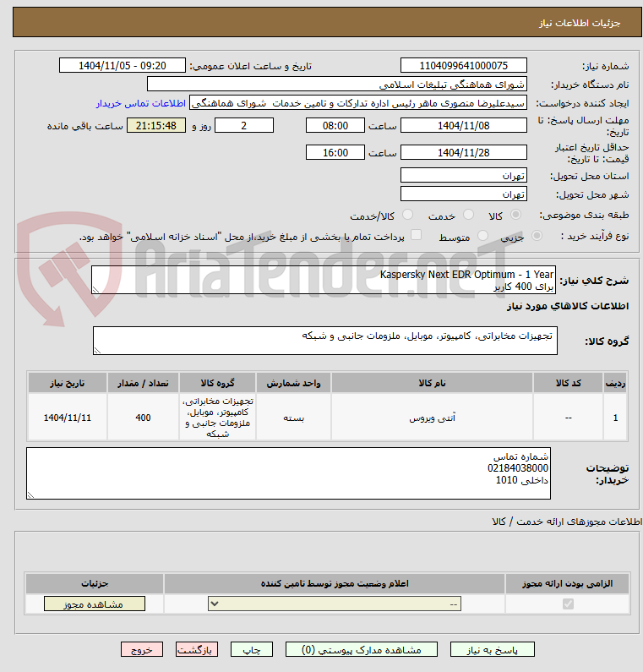Click the Kaspersky Next EDR description box
This screenshot has height=672, width=643.
pos(324,280)
